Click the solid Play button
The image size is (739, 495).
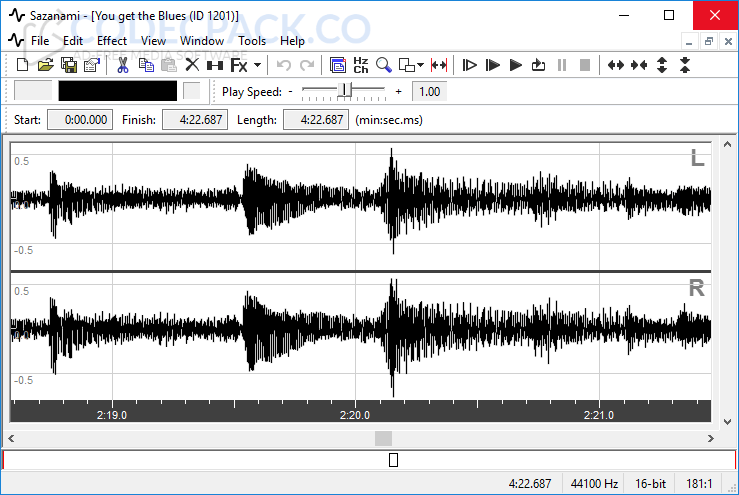pos(516,65)
